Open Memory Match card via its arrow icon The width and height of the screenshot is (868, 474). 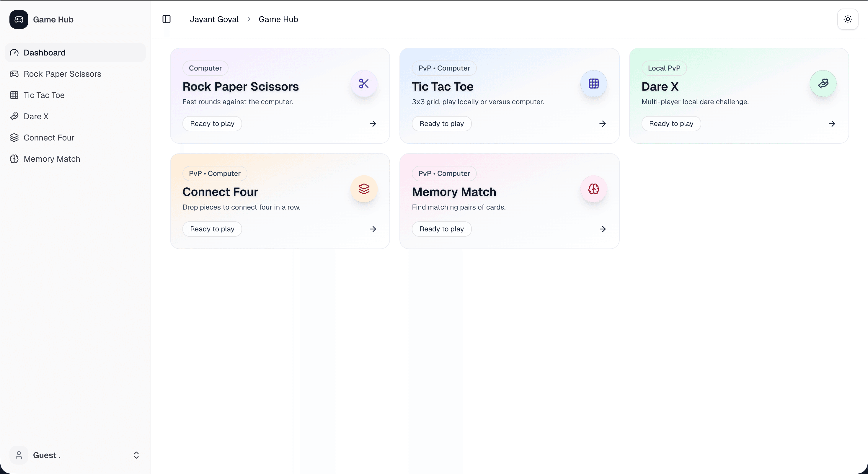pyautogui.click(x=603, y=229)
